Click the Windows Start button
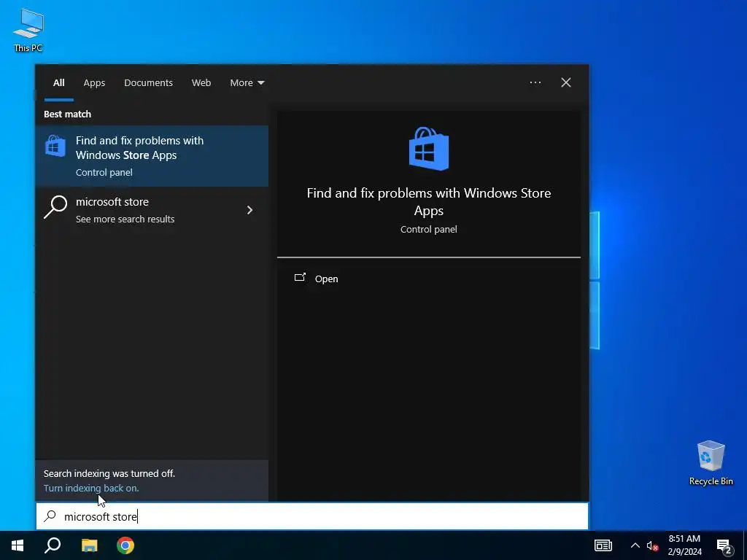747x560 pixels. coord(18,545)
